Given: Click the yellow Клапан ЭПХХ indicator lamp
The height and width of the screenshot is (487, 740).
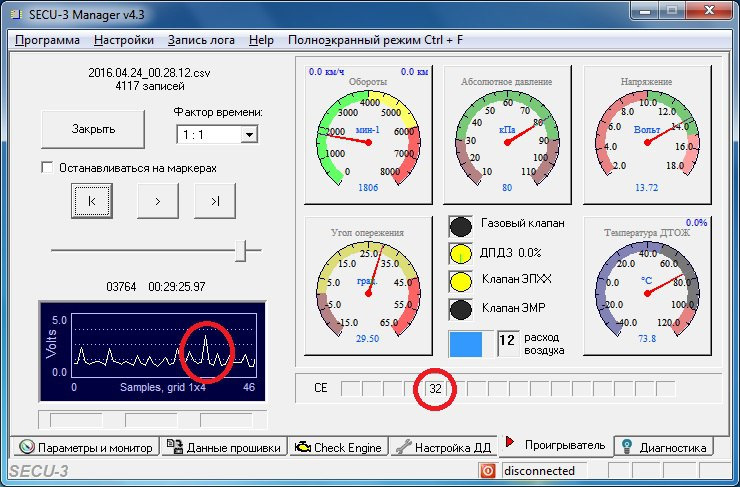Looking at the screenshot, I should point(461,281).
